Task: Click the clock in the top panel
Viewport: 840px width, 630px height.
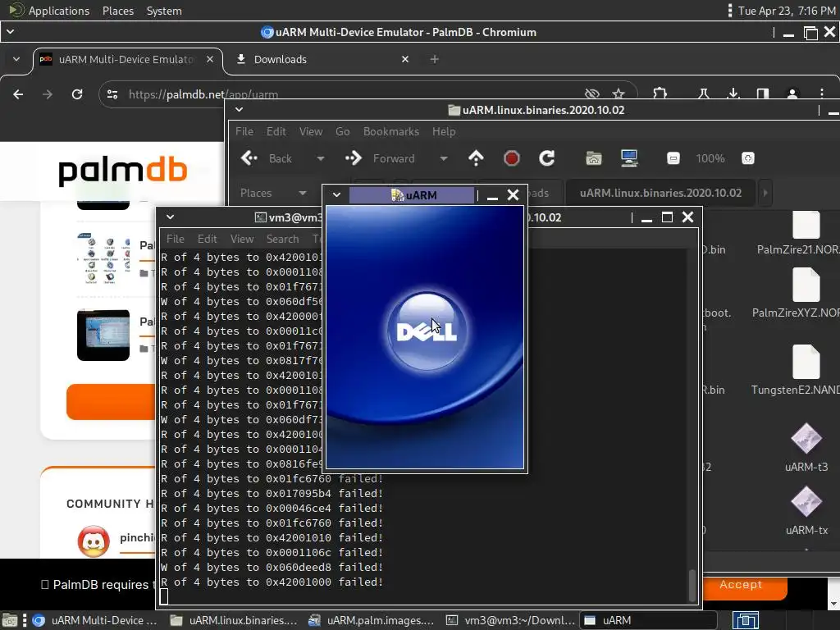Action: 787,11
